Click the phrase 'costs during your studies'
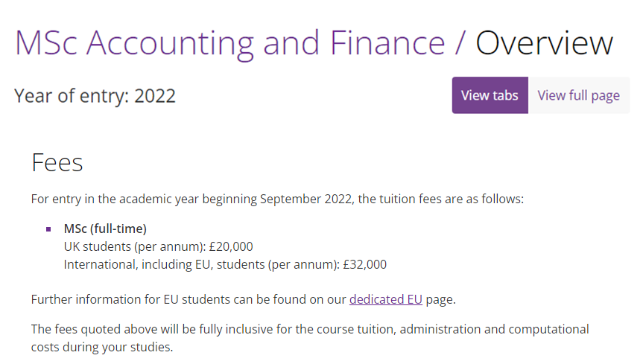 (101, 347)
